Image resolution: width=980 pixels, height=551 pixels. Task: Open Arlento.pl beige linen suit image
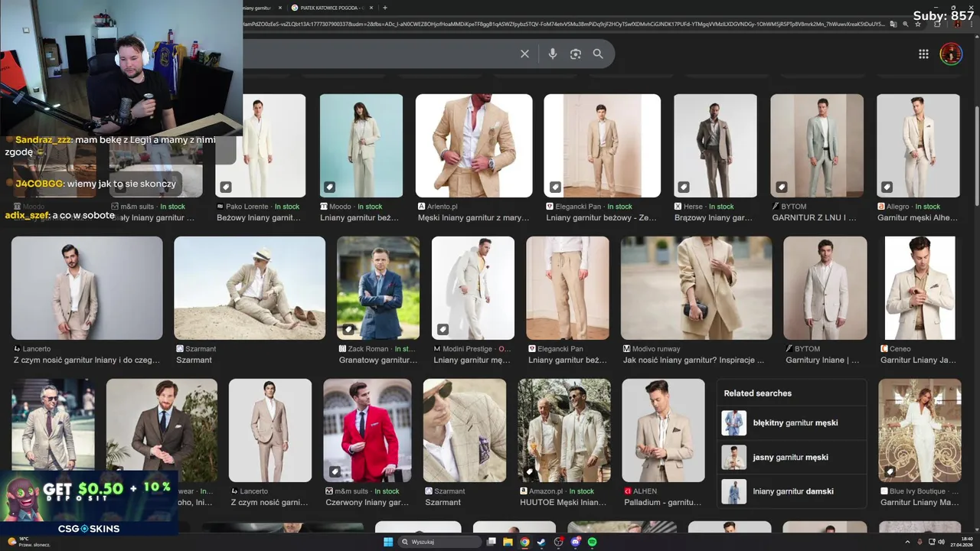(x=474, y=145)
